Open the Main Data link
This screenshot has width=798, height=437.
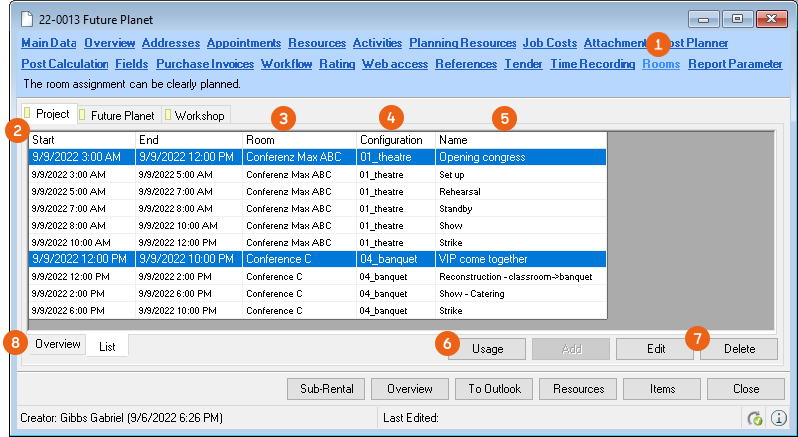(x=48, y=43)
